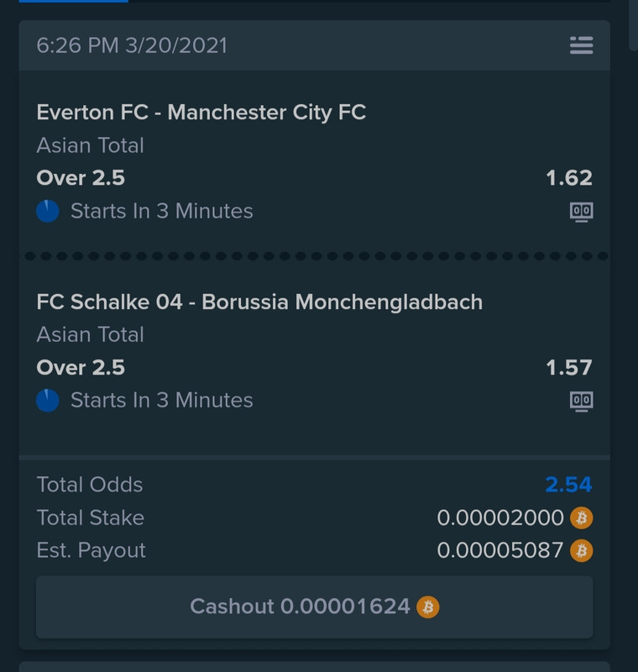The height and width of the screenshot is (672, 638).
Task: Open FC Schalke 04 - Borussia Monchengladbach match
Action: 259,302
